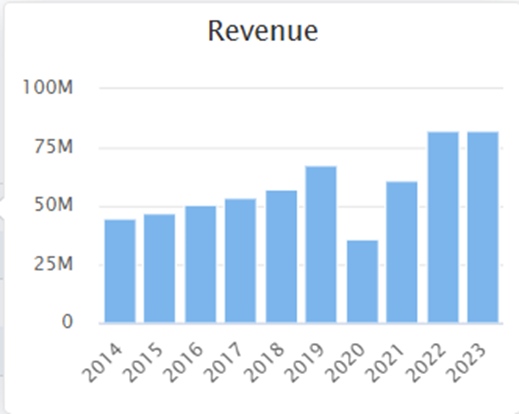Click the 2023 year label
This screenshot has width=519, height=414.
466,362
